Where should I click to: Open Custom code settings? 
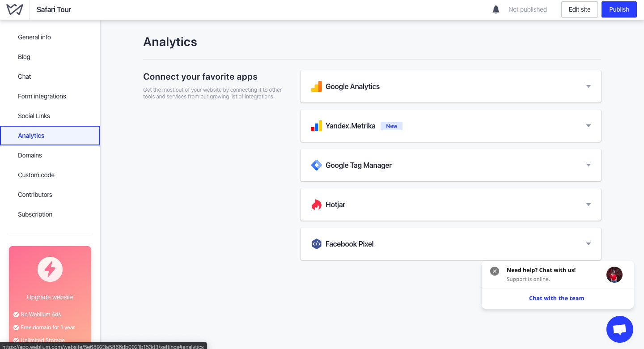pos(36,175)
